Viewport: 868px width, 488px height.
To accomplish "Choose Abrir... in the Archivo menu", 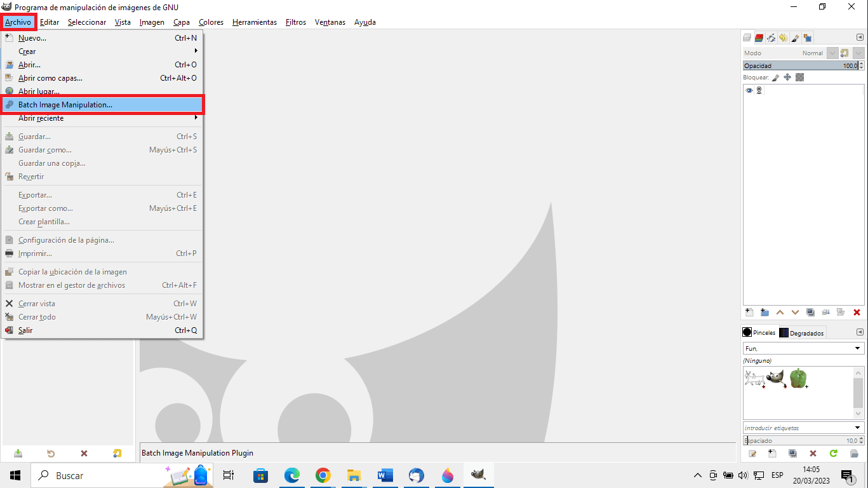I will (102, 65).
